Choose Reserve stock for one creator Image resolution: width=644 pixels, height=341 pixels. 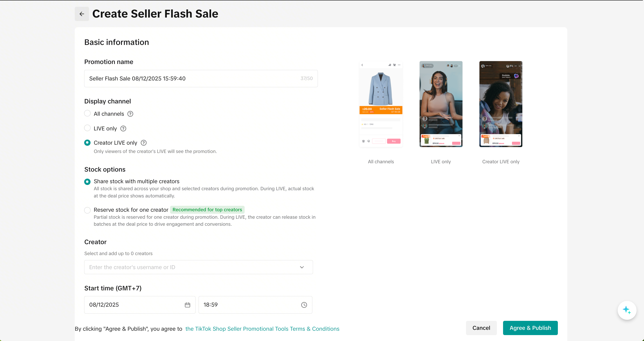[x=87, y=210]
